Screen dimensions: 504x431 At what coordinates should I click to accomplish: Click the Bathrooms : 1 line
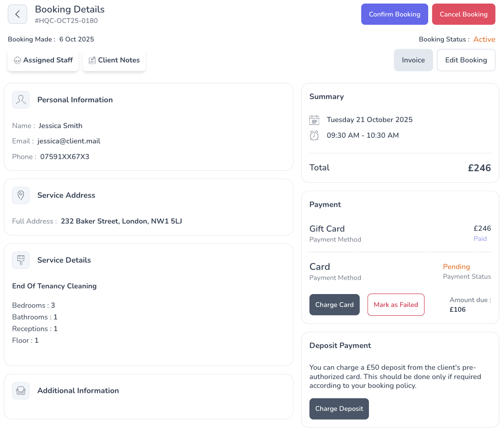coord(35,317)
